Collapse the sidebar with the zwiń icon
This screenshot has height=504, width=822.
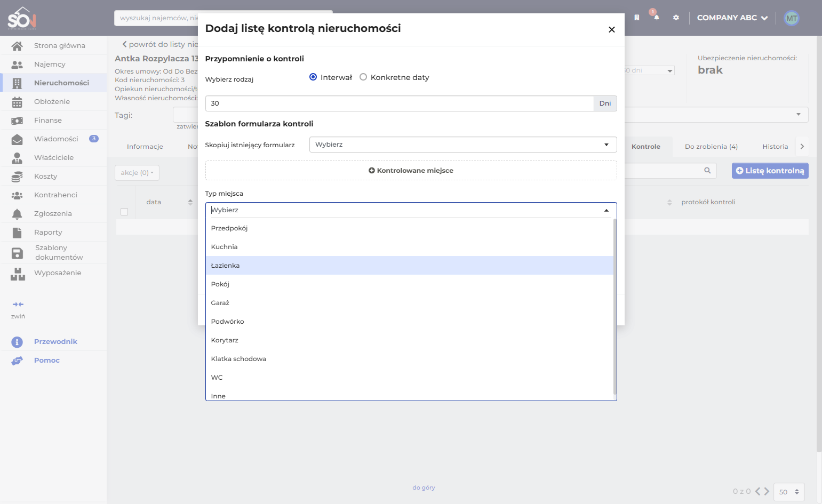(x=18, y=305)
